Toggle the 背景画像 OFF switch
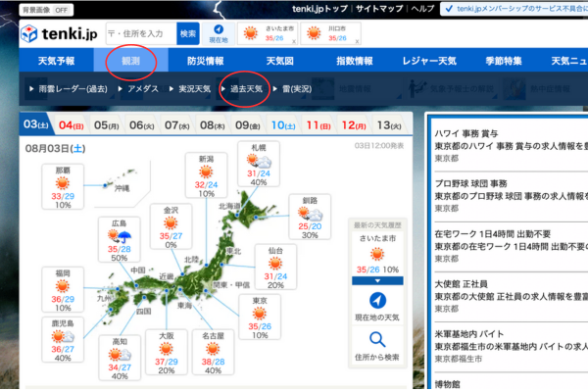 (x=46, y=10)
